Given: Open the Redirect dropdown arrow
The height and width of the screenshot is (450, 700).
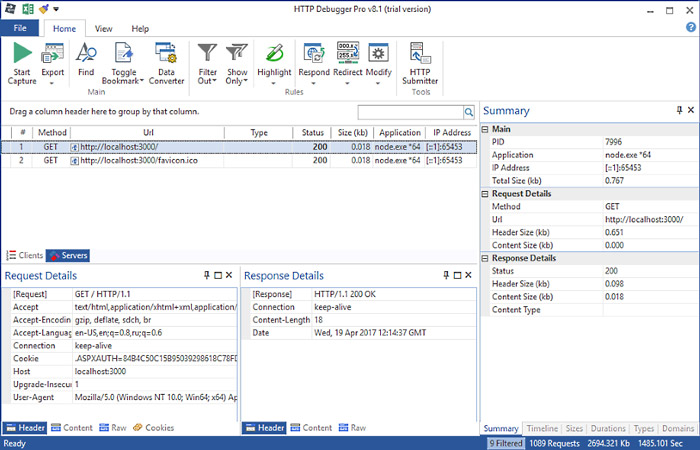Looking at the screenshot, I should point(347,83).
